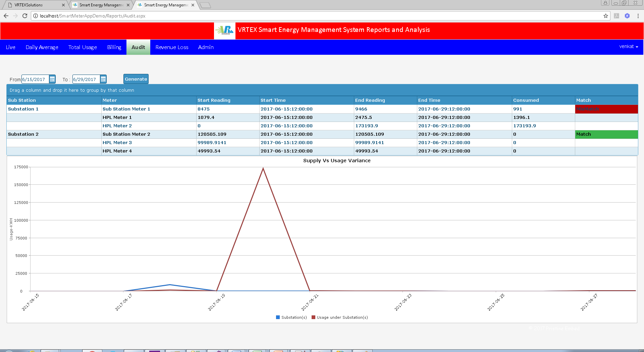Image resolution: width=644 pixels, height=352 pixels.
Task: Open the To date calendar picker
Action: [x=103, y=79]
